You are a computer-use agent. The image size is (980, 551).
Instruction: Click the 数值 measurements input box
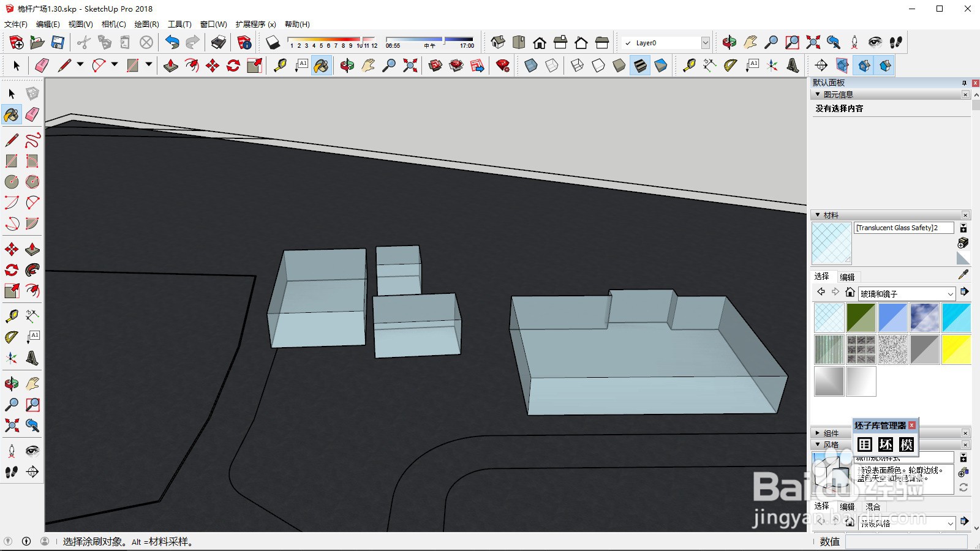pos(906,542)
